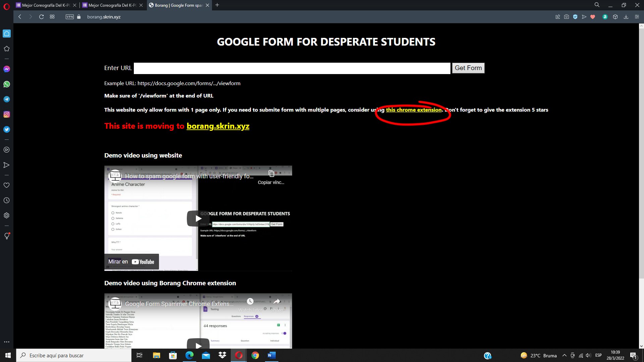Open a new browser tab
Image resolution: width=644 pixels, height=362 pixels.
click(217, 5)
